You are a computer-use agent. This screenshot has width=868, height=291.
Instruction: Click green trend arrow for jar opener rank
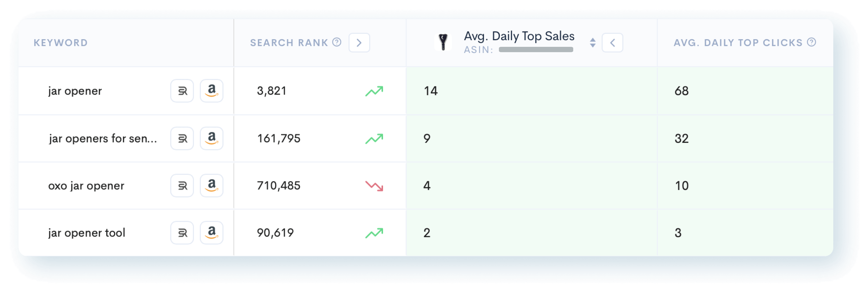coord(374,91)
